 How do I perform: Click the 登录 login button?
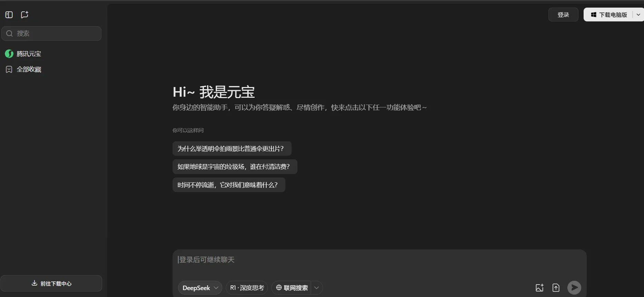tap(563, 15)
